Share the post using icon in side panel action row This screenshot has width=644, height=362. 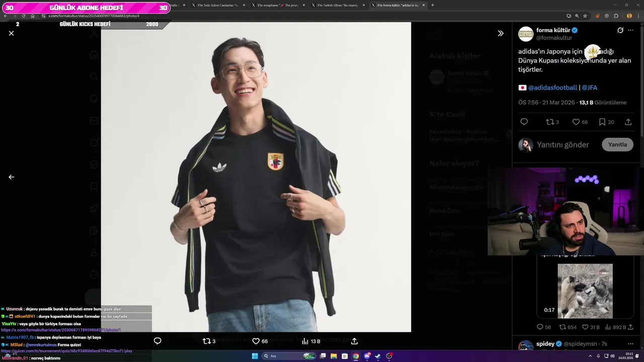(628, 122)
